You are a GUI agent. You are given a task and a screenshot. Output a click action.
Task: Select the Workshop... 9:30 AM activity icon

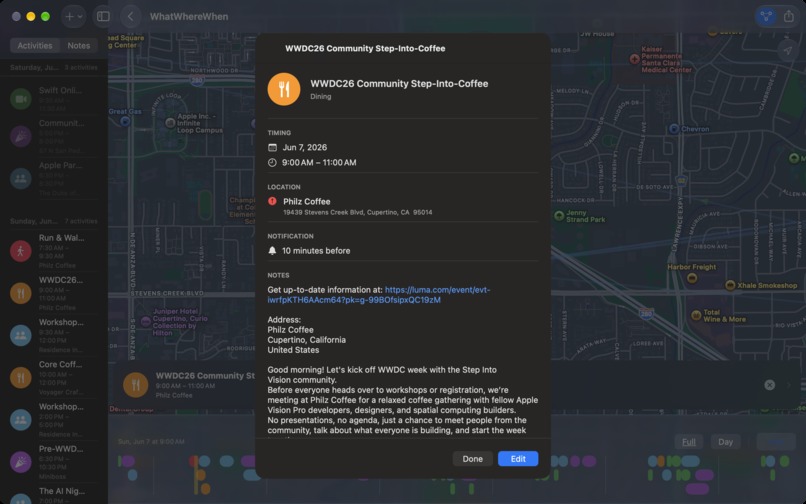[21, 335]
